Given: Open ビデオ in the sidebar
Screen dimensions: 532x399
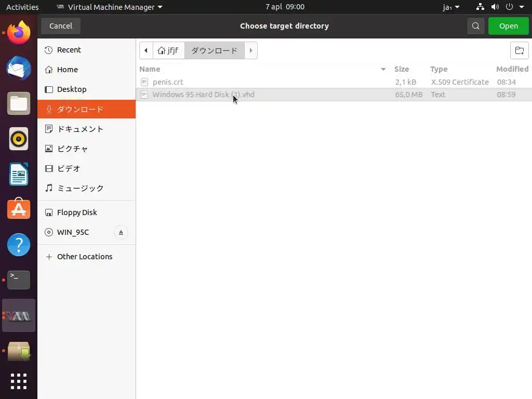Looking at the screenshot, I should (x=87, y=168).
